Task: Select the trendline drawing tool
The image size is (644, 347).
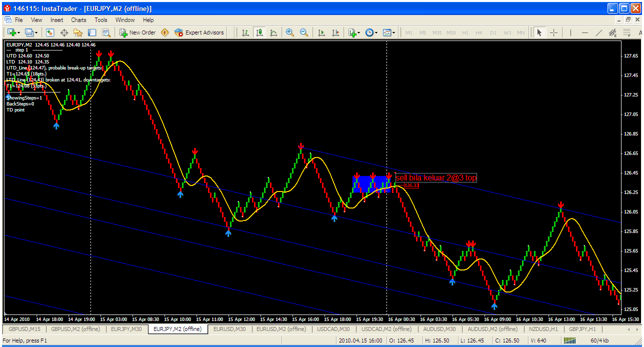Action: click(x=599, y=32)
